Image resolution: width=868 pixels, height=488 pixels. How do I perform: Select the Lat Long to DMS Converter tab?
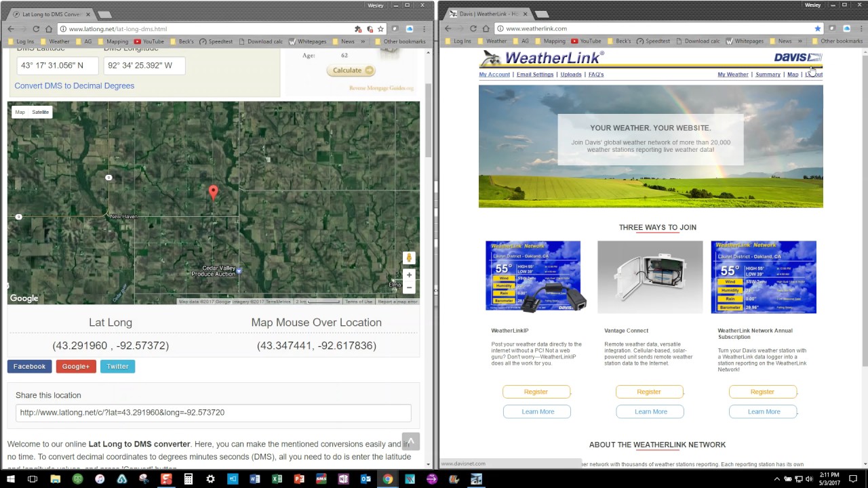52,14
